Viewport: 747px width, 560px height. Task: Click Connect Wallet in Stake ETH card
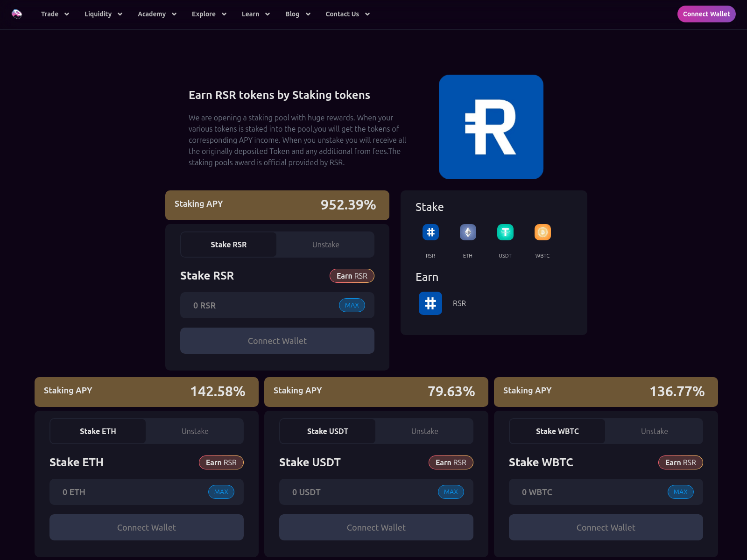tap(147, 527)
